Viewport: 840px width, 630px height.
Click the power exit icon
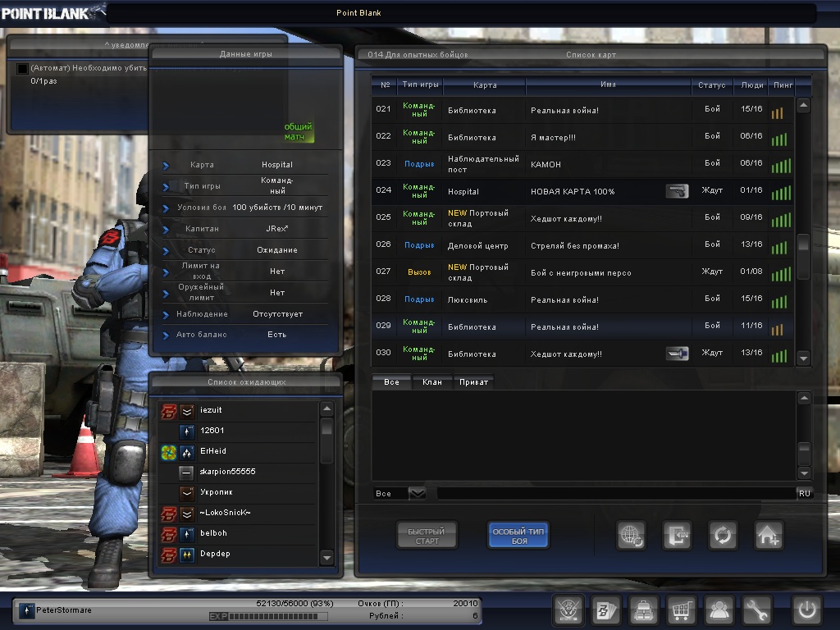pos(806,610)
